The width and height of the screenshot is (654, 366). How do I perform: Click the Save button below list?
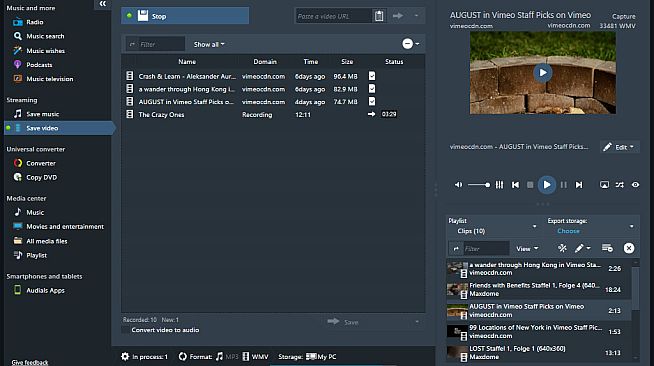[x=343, y=322]
